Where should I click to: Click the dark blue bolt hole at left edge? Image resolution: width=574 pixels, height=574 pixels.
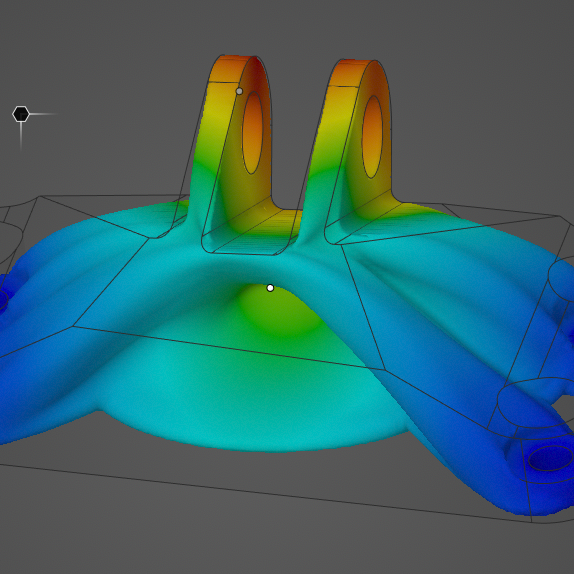[x=3, y=297]
